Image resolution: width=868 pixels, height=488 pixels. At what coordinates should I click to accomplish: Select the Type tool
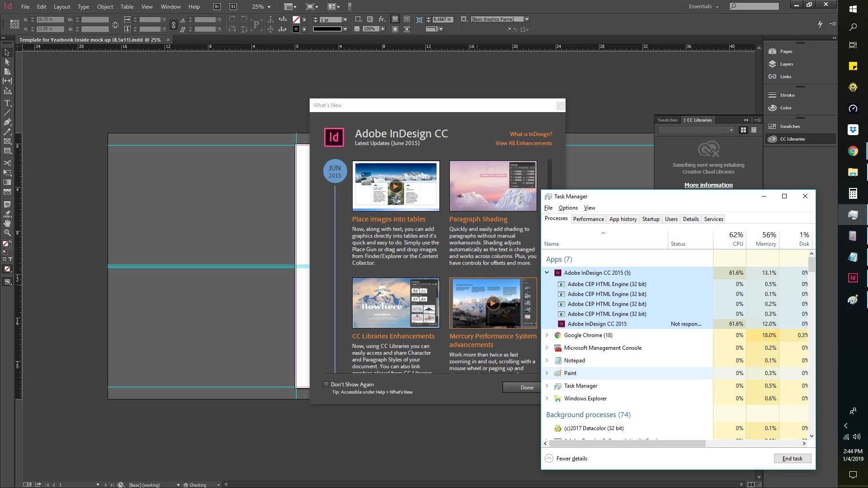tap(7, 103)
